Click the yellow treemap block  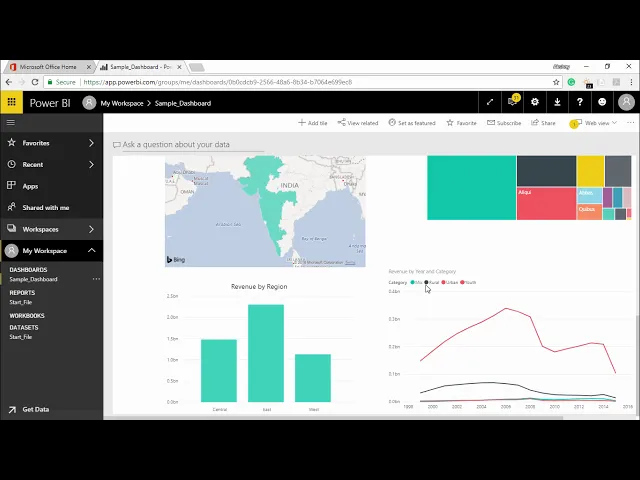[590, 171]
